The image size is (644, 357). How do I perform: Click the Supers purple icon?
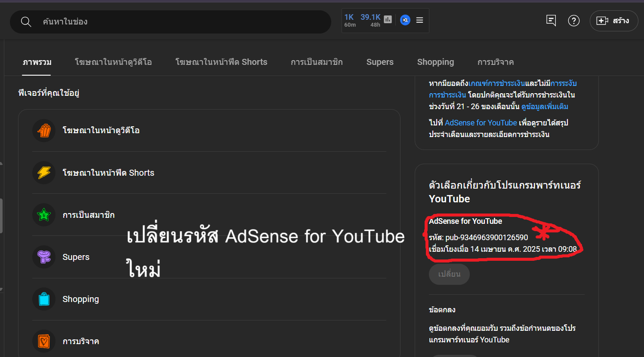pos(44,257)
